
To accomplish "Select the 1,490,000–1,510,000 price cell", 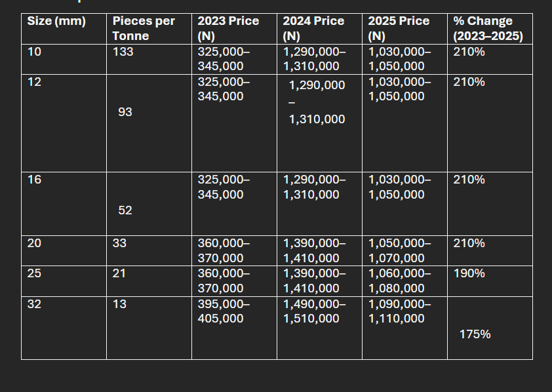I will tap(314, 311).
